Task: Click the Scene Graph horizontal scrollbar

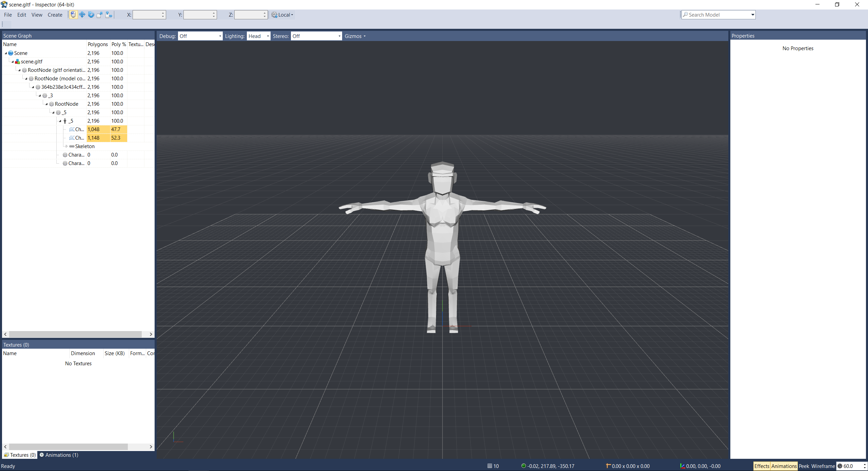Action: pos(75,334)
